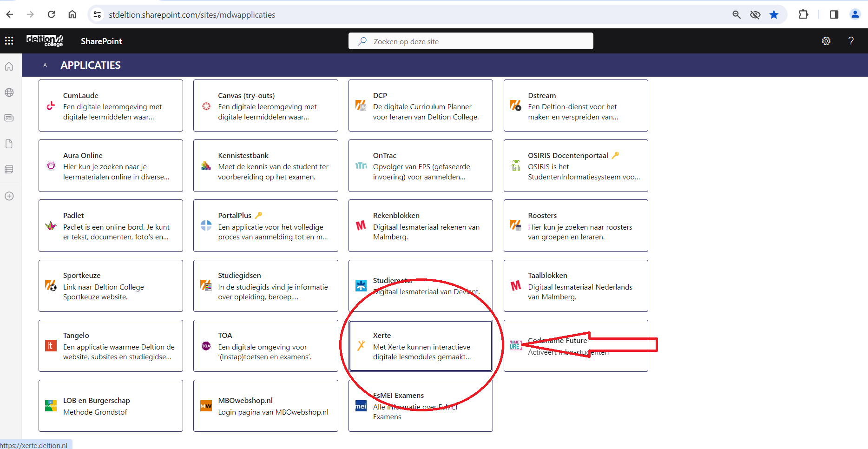Click the tracking protection eye icon
Screen dimensions: 868x449
(755, 14)
